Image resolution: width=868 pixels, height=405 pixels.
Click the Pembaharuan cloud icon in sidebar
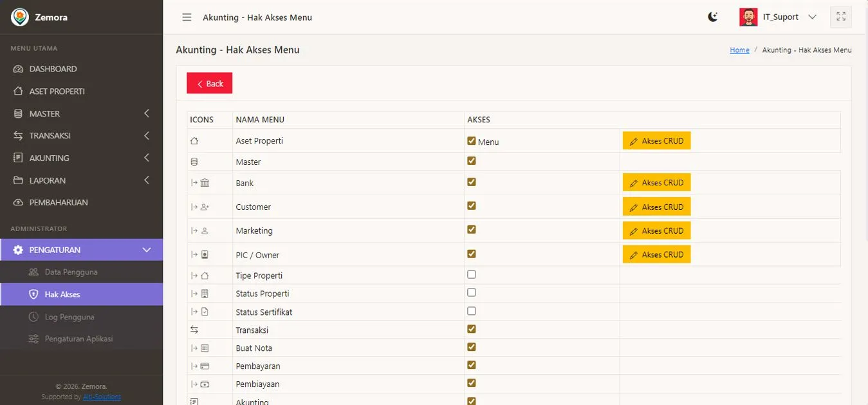[18, 202]
